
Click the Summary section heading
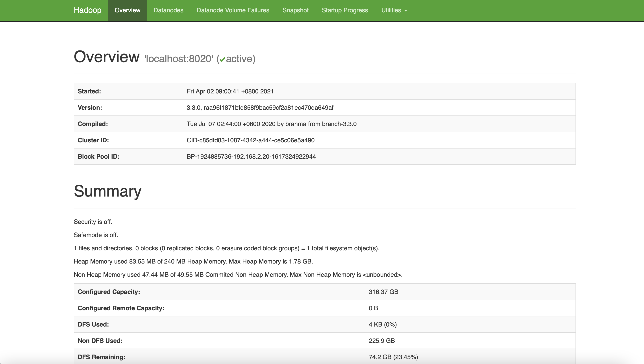click(x=107, y=191)
